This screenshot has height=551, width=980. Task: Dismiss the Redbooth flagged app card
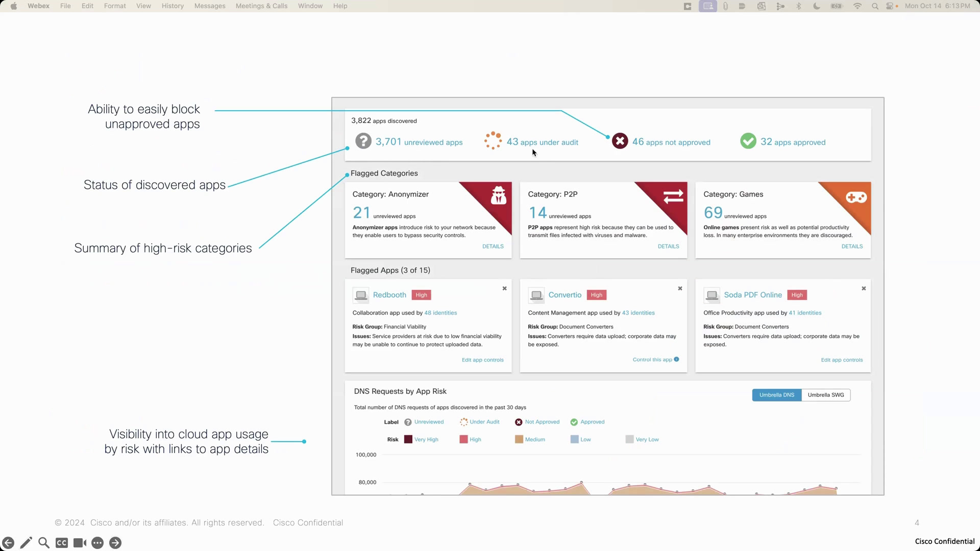[x=505, y=289]
